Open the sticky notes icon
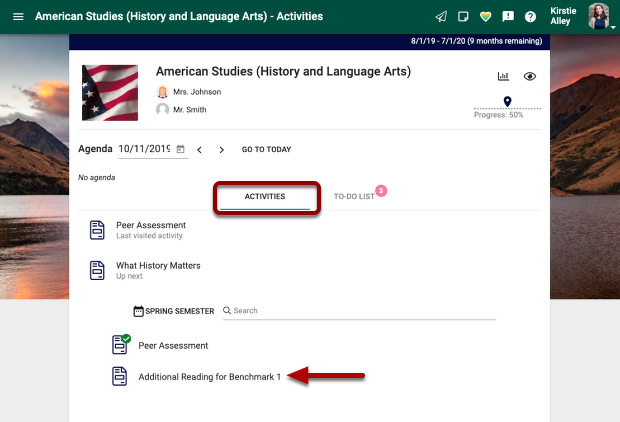Image resolution: width=620 pixels, height=422 pixels. [463, 17]
